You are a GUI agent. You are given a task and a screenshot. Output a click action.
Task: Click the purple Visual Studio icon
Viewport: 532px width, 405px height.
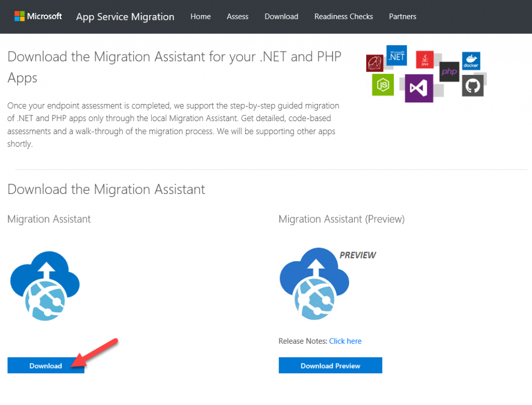419,88
